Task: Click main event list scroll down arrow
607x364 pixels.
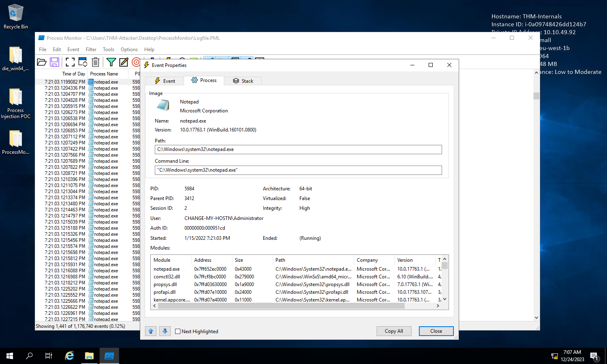Action: pos(536,318)
